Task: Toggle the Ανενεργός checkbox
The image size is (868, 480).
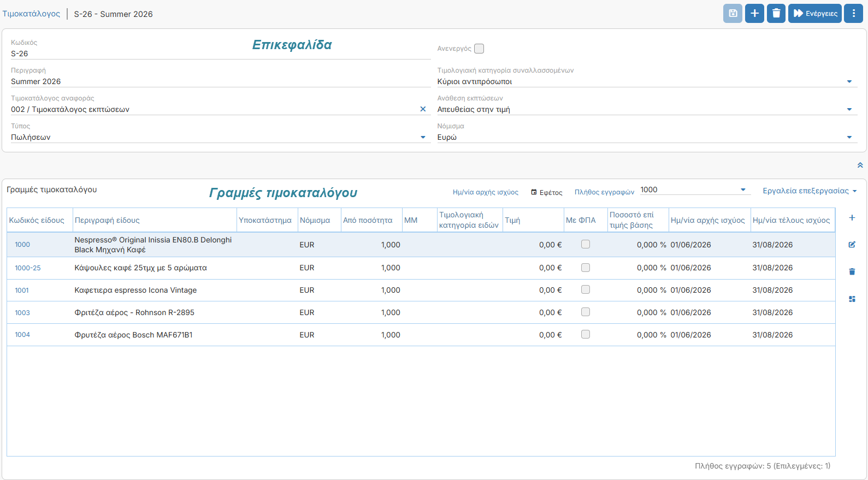Action: tap(479, 49)
